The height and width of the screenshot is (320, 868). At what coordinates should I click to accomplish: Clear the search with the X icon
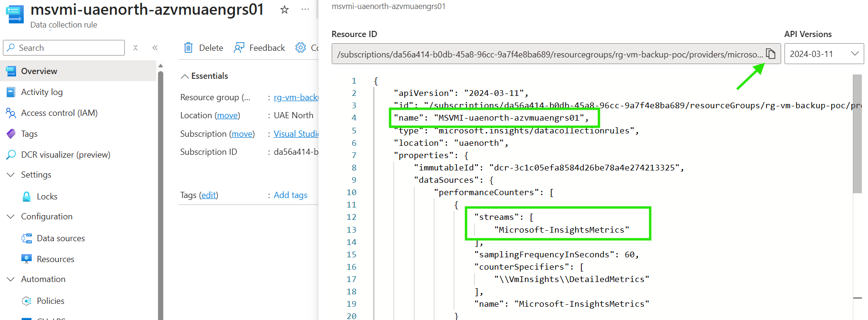click(x=135, y=47)
